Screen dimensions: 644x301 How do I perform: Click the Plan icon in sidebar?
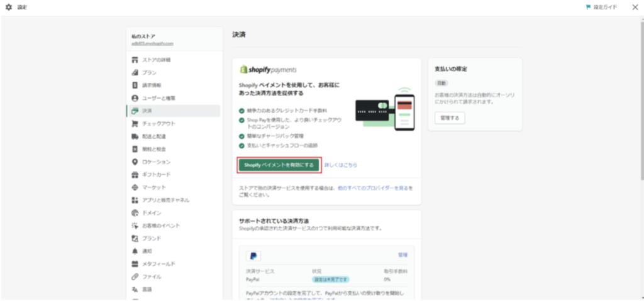135,72
